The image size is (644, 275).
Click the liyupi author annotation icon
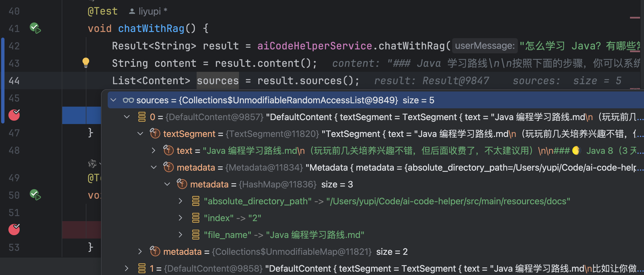pyautogui.click(x=132, y=11)
